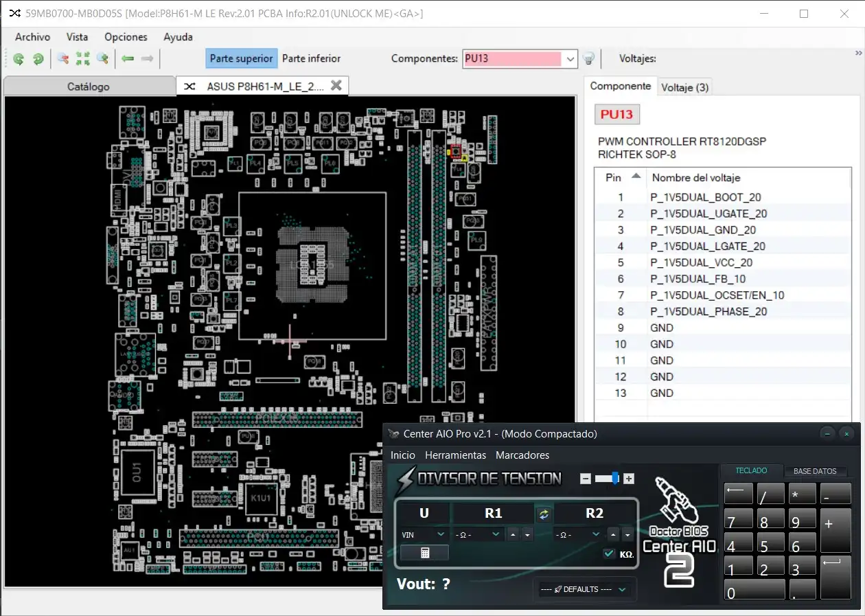This screenshot has height=616, width=865.
Task: Click the keypad number 7 key
Action: pos(738,519)
